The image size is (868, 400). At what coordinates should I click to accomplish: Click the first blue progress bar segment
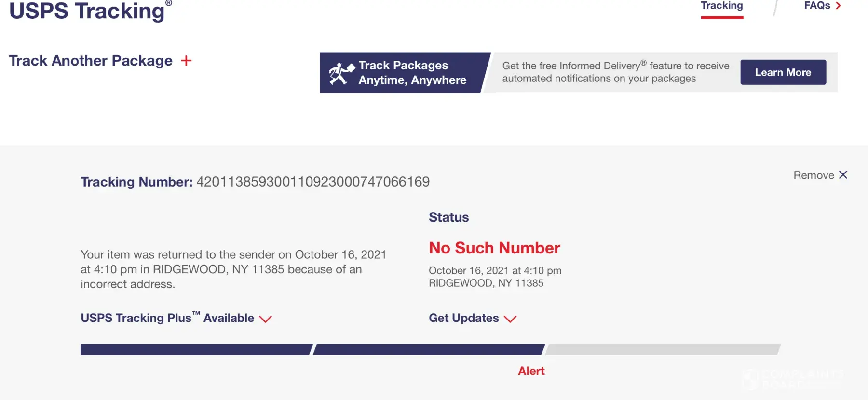[196, 349]
